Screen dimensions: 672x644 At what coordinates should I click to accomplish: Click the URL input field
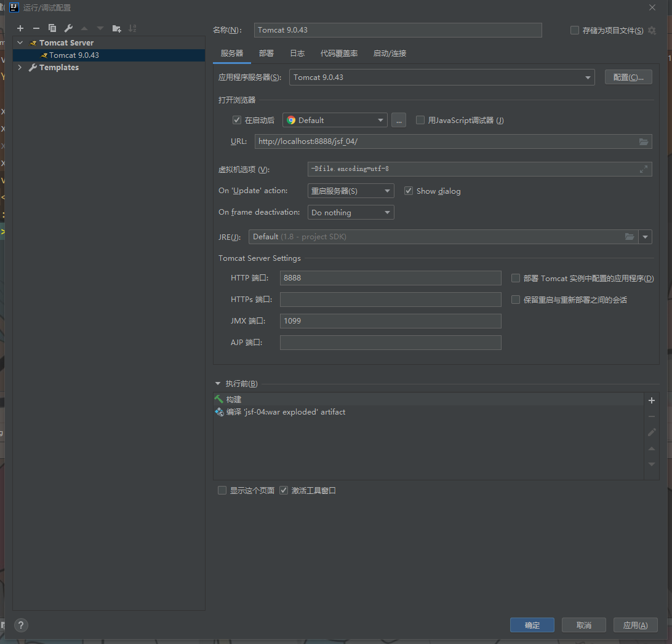[x=454, y=141]
